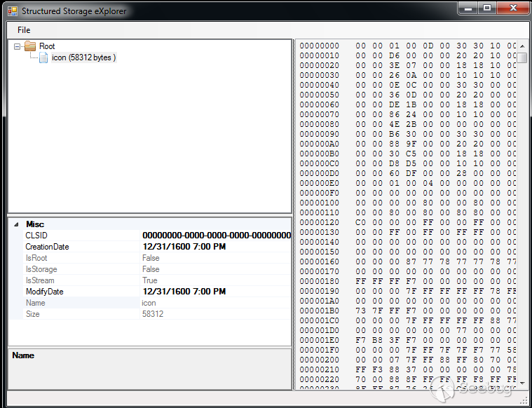This screenshot has width=532, height=408.
Task: Click hex offset 00000020
Action: coord(319,65)
